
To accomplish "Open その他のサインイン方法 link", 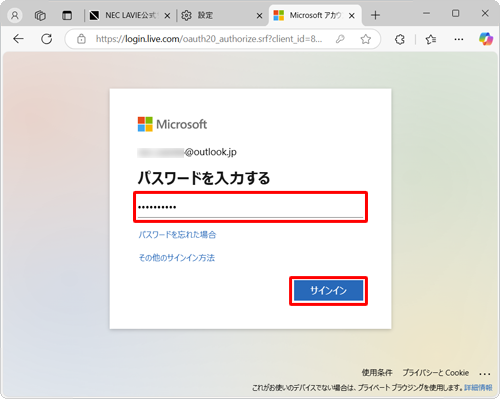I will point(177,258).
